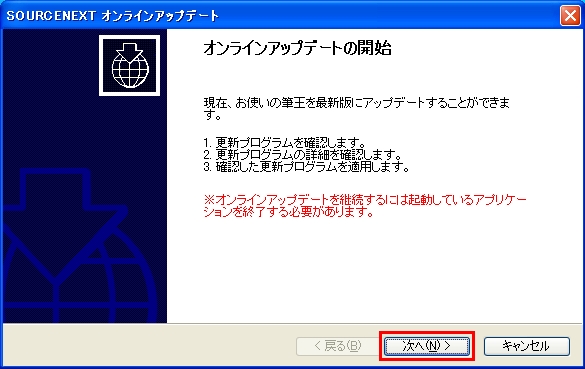Click step 1 更新プログラムを確認します text
Screen dimensions: 585x369
(285, 143)
